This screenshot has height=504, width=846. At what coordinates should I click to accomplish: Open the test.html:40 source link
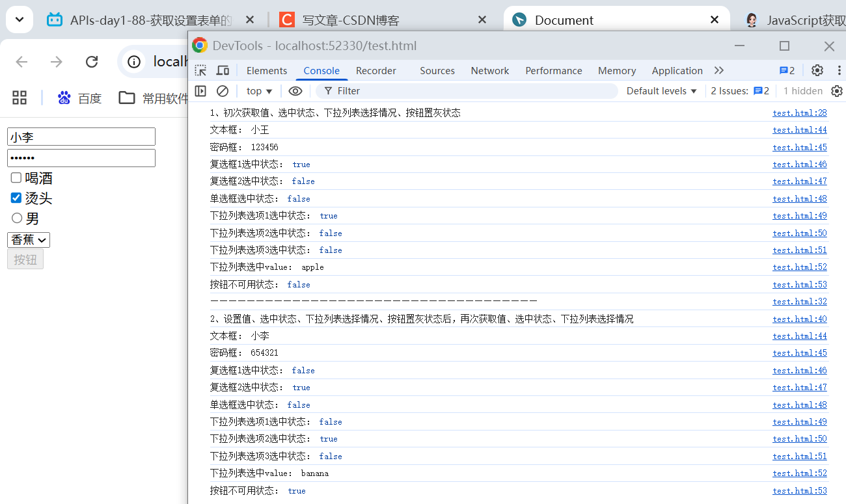[800, 319]
